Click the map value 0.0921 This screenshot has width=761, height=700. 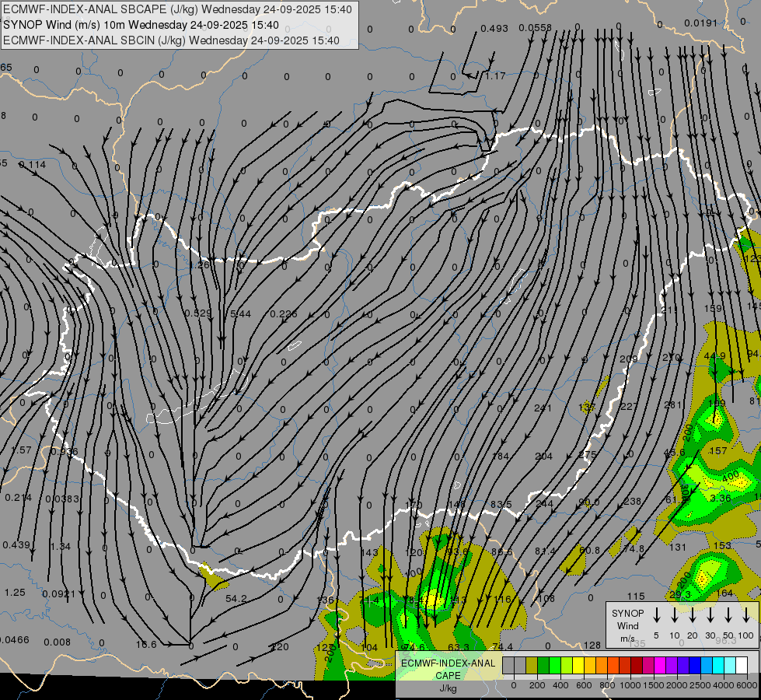59,593
